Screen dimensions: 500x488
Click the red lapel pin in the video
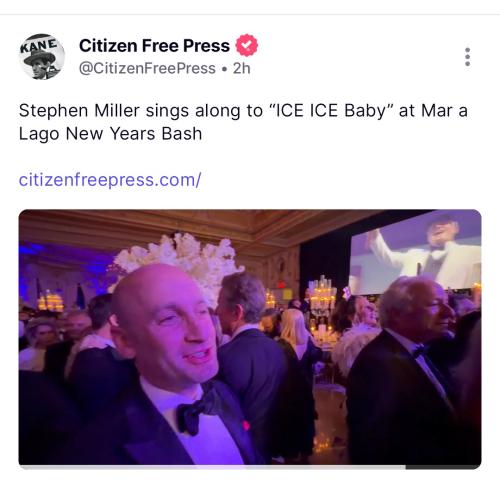pos(246,425)
